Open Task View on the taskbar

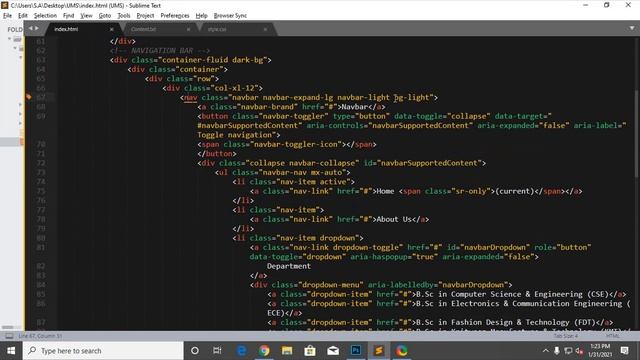(217, 351)
